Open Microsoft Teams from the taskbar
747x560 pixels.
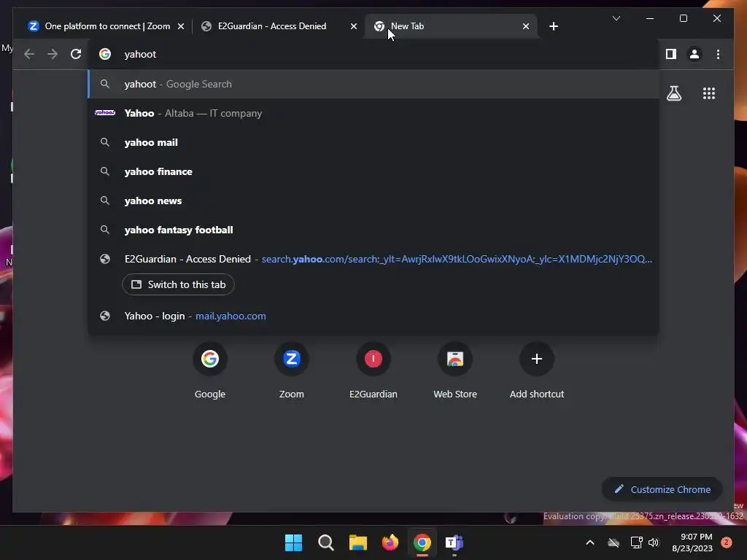click(454, 542)
